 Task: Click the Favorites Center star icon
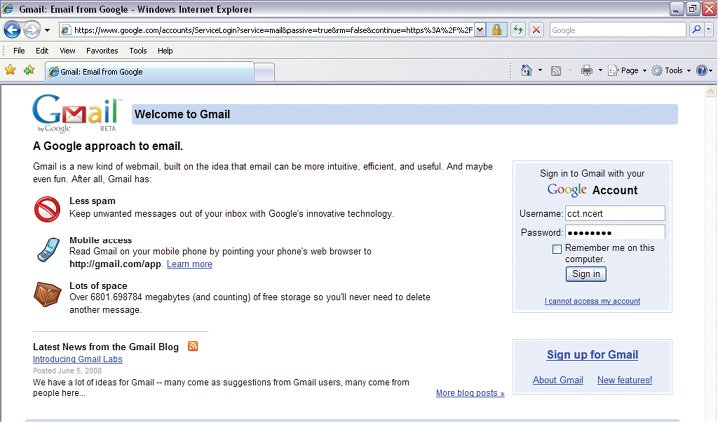[10, 70]
